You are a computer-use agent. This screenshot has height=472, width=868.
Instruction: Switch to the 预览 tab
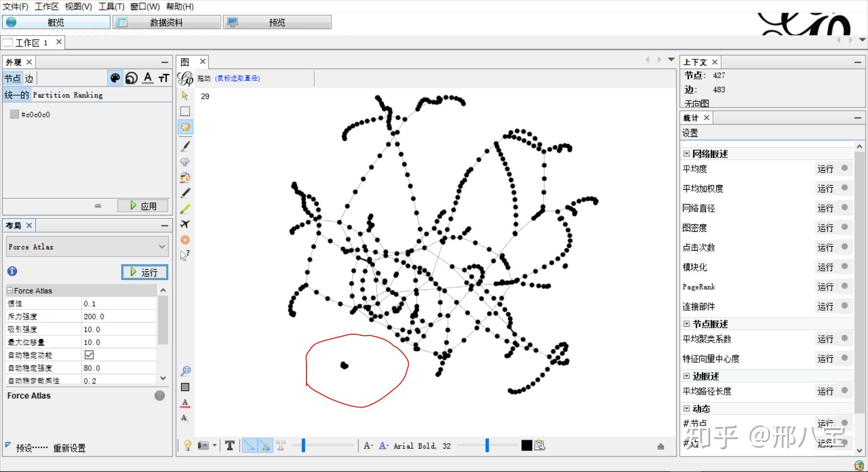[x=277, y=22]
